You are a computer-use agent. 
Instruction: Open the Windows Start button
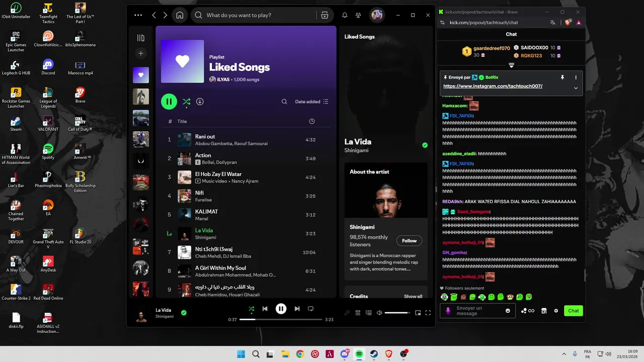(240, 354)
